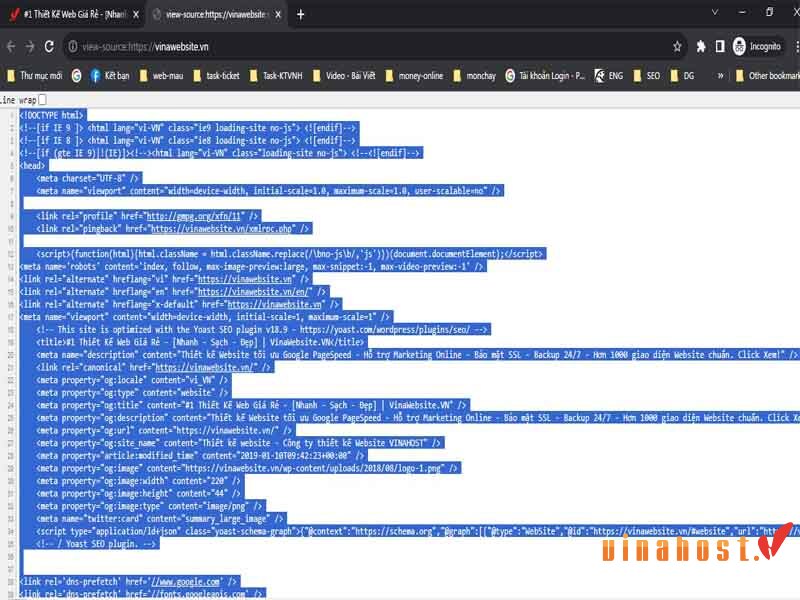Click the og:type website meta line
The height and width of the screenshot is (600, 800).
click(x=132, y=393)
